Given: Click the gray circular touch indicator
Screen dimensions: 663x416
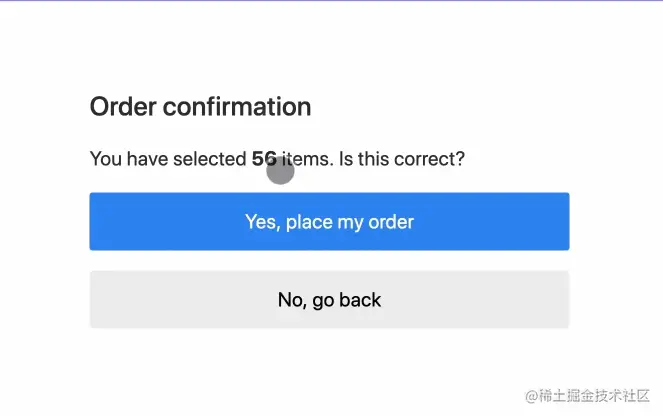Looking at the screenshot, I should pos(280,170).
